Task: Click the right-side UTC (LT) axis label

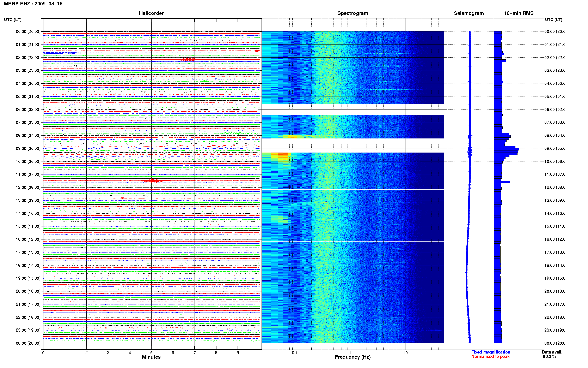Action: [x=553, y=19]
